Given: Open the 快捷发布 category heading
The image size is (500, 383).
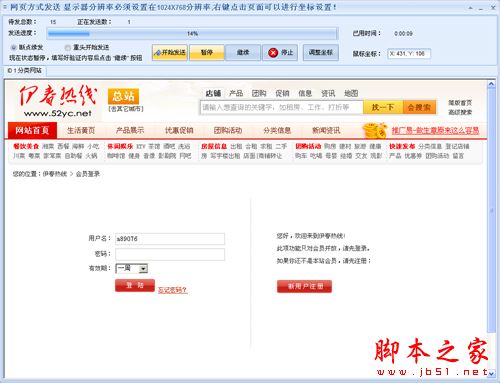Looking at the screenshot, I should (402, 146).
